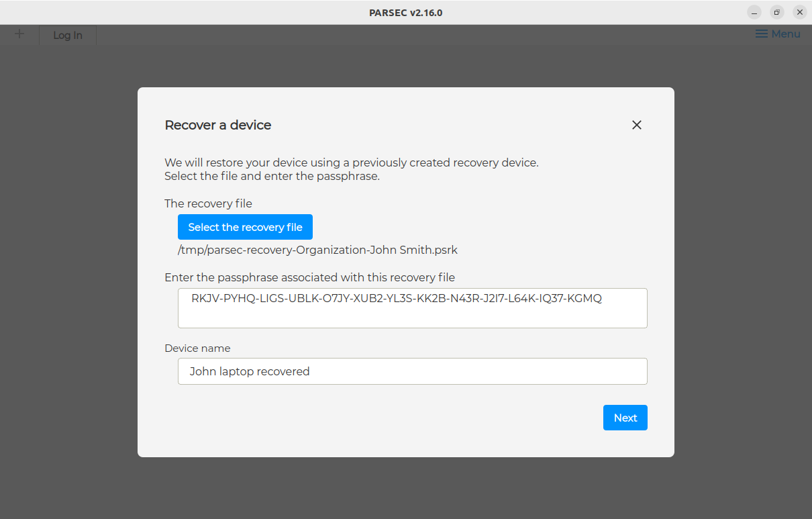
Task: Click the Enter the passphrase label
Action: [310, 277]
